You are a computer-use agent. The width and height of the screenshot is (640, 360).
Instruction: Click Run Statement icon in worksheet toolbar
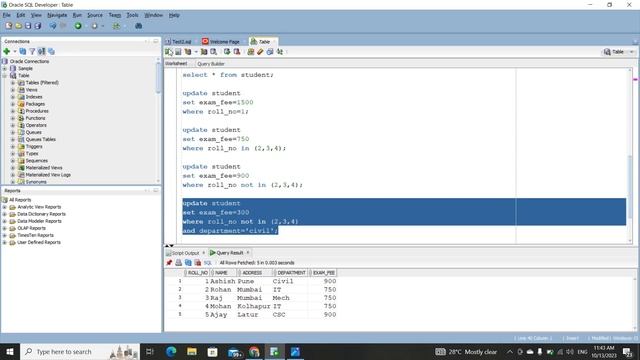click(169, 52)
